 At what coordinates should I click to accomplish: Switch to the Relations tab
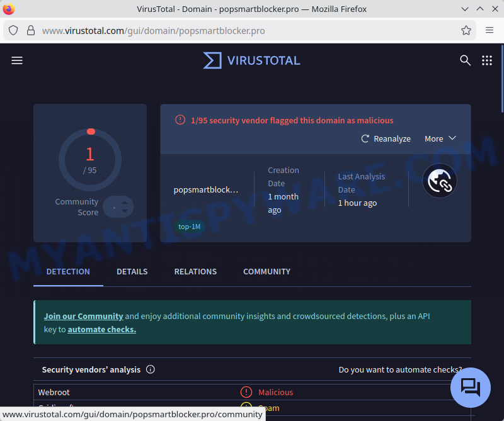point(195,272)
